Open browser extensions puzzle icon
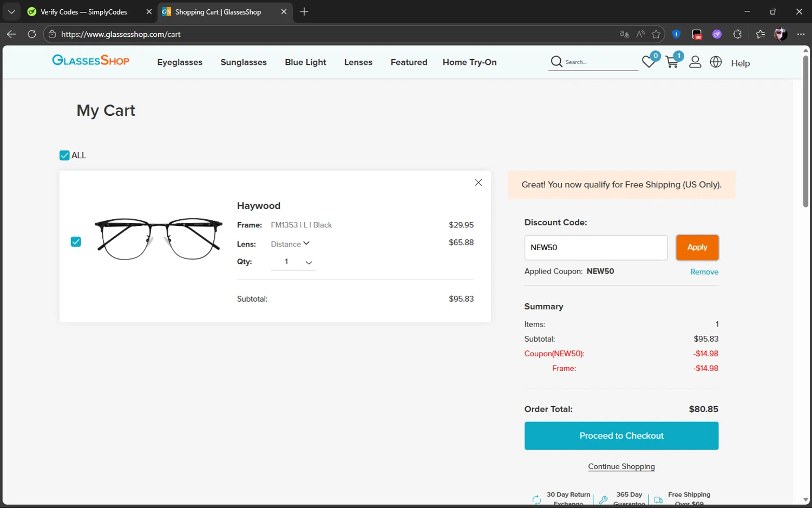Image resolution: width=812 pixels, height=508 pixels. pos(737,34)
